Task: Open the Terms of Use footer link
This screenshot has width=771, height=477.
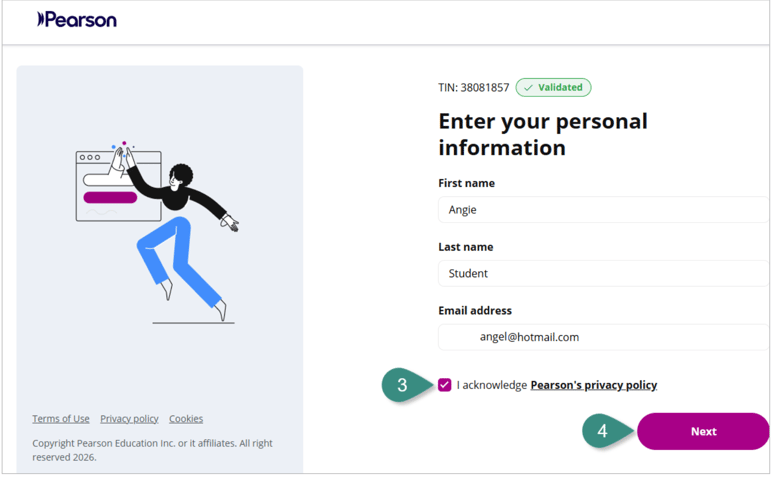Action: pyautogui.click(x=61, y=418)
